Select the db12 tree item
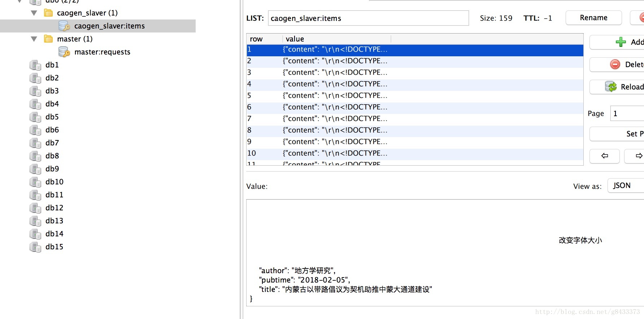The image size is (644, 319). 54,208
